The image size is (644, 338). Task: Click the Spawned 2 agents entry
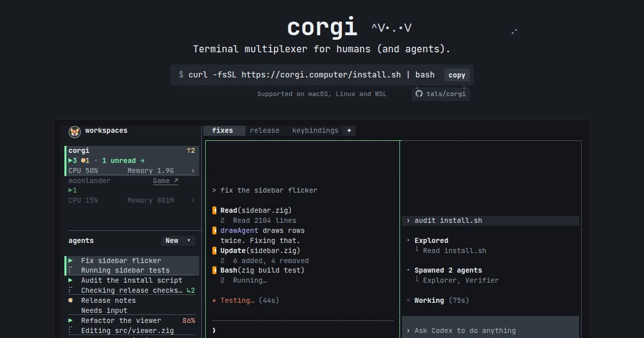click(448, 270)
